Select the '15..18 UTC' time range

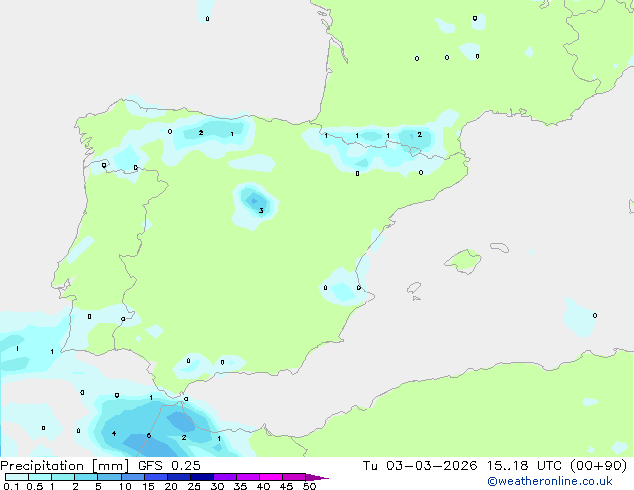[x=524, y=466]
